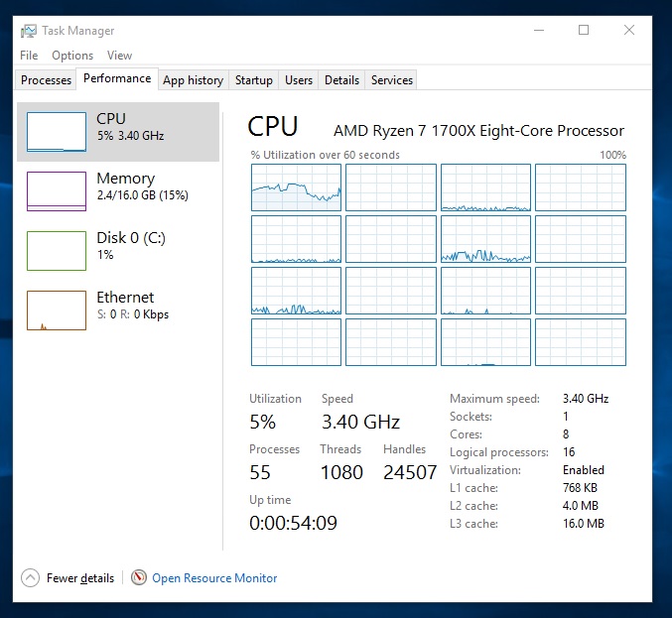Viewport: 672px width, 618px height.
Task: Click the AMD Ryzen 7 1700X processor name
Action: click(478, 131)
